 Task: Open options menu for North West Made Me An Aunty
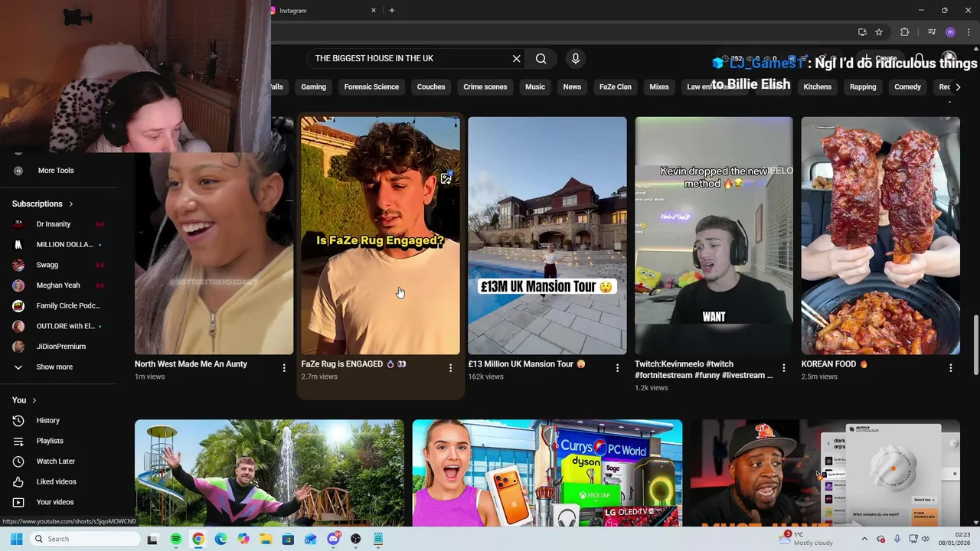[x=284, y=368]
